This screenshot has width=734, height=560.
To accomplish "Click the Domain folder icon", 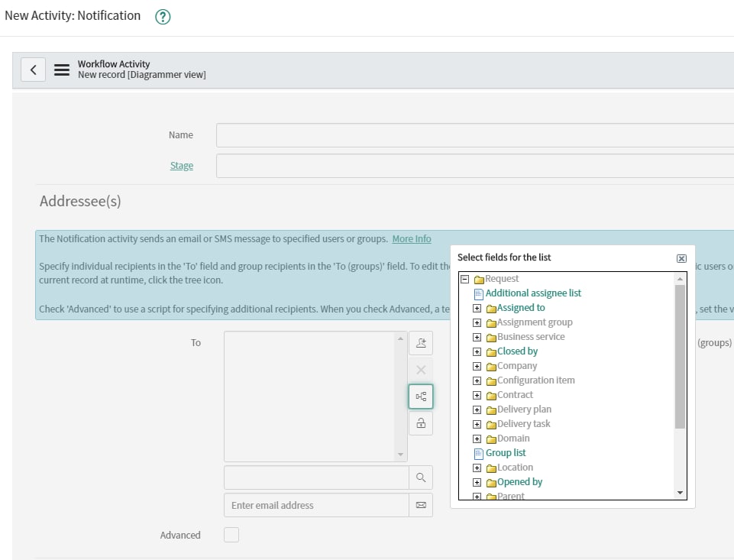I will click(491, 439).
